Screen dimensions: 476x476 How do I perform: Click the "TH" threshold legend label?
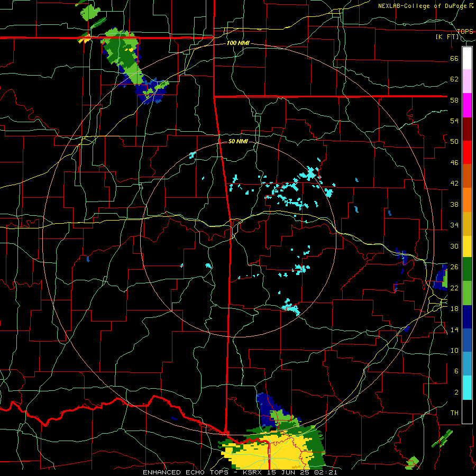[x=454, y=413]
